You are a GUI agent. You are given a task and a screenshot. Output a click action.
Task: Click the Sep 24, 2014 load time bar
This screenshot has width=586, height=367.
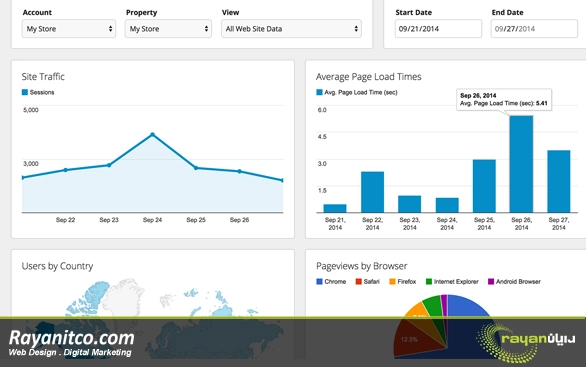(x=447, y=205)
